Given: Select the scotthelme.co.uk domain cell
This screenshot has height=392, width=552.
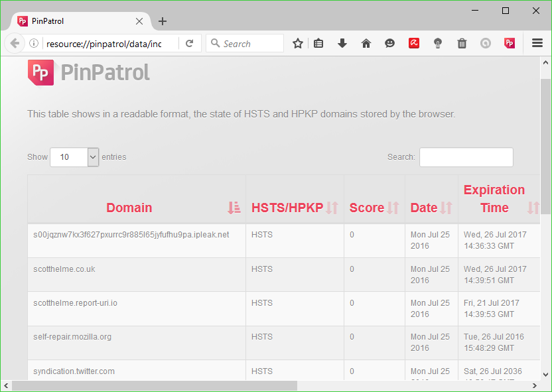Looking at the screenshot, I should pos(137,275).
